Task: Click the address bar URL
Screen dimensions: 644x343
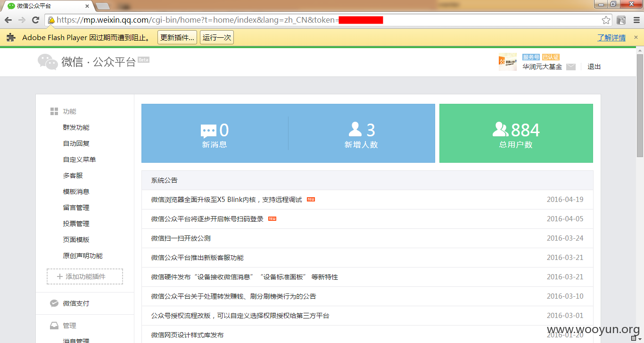Action: [220, 20]
